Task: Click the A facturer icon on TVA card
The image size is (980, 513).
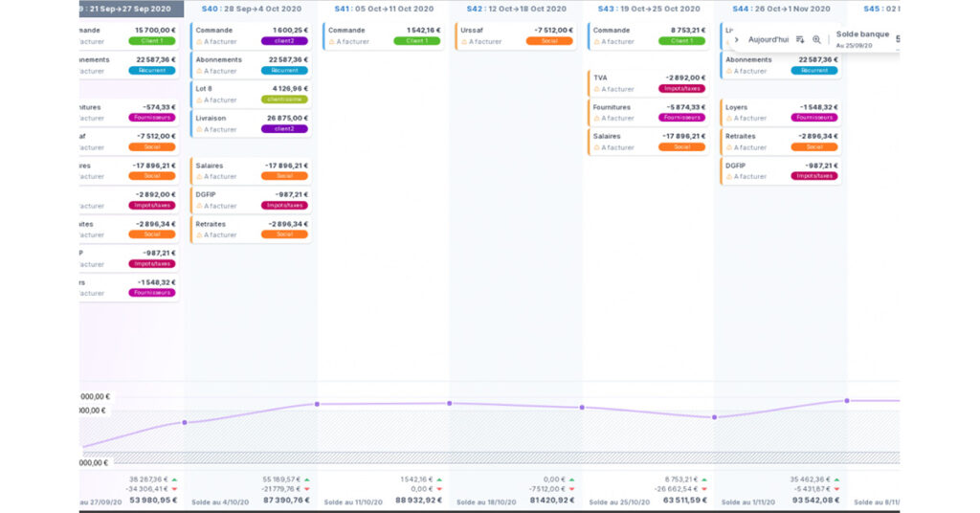Action: click(x=596, y=89)
